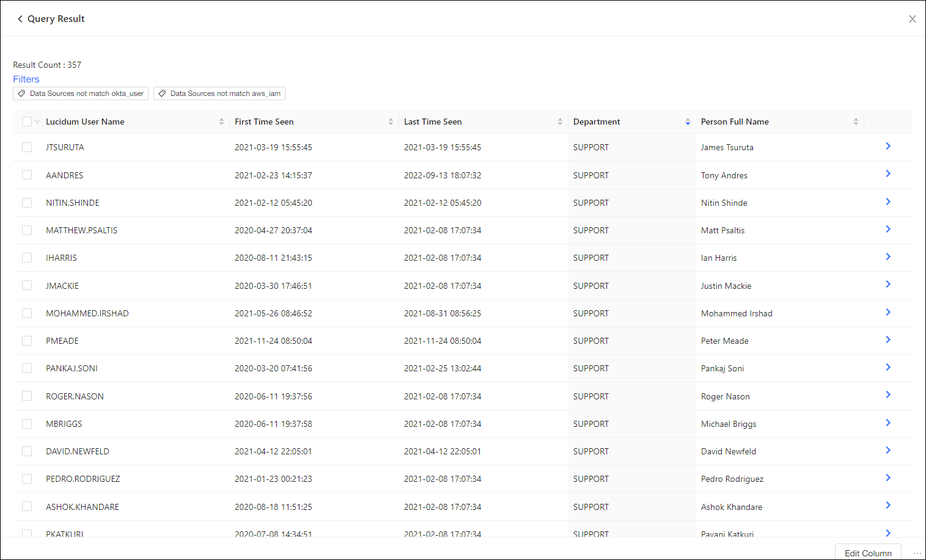The image size is (926, 560).
Task: Sort by Lucidum User Name column
Action: point(221,122)
